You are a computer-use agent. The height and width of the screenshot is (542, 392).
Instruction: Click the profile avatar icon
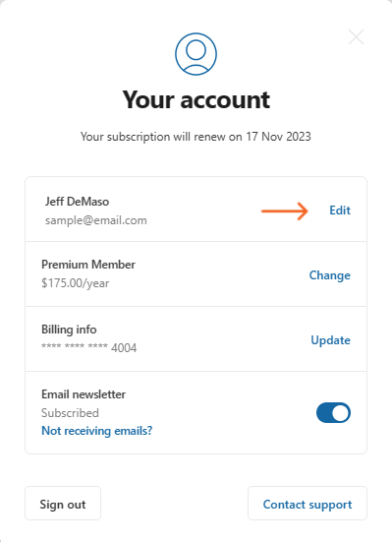pos(196,54)
